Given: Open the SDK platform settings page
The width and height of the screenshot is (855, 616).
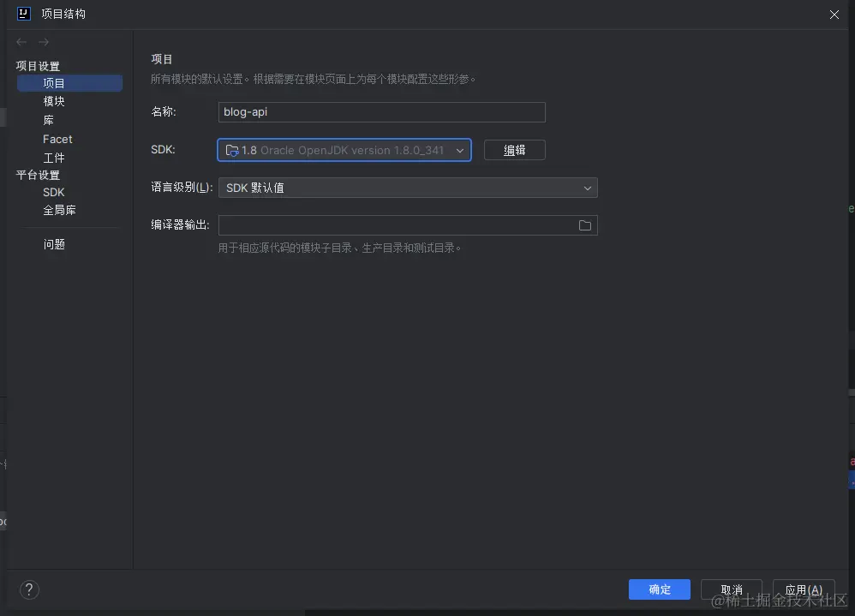Looking at the screenshot, I should point(53,193).
